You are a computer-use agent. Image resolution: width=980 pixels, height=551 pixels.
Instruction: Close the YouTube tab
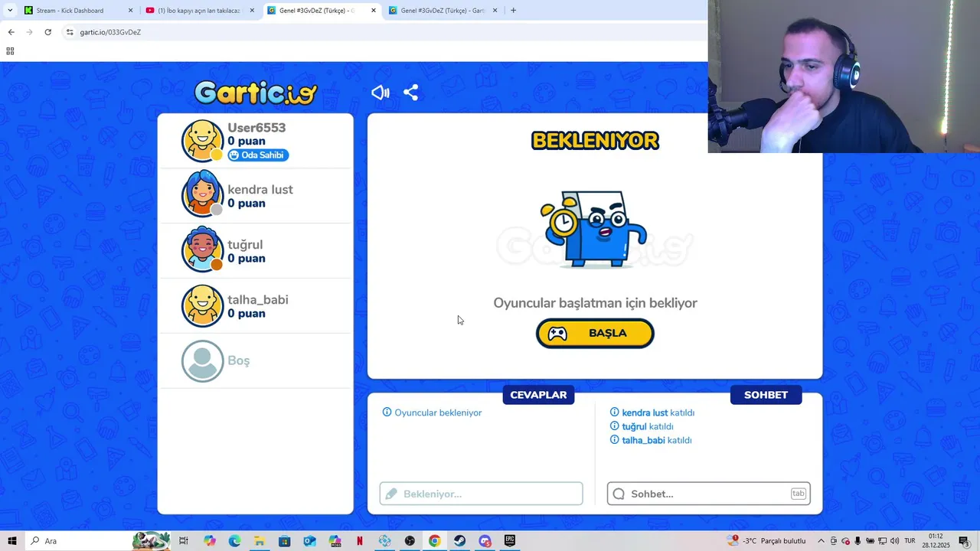(252, 11)
